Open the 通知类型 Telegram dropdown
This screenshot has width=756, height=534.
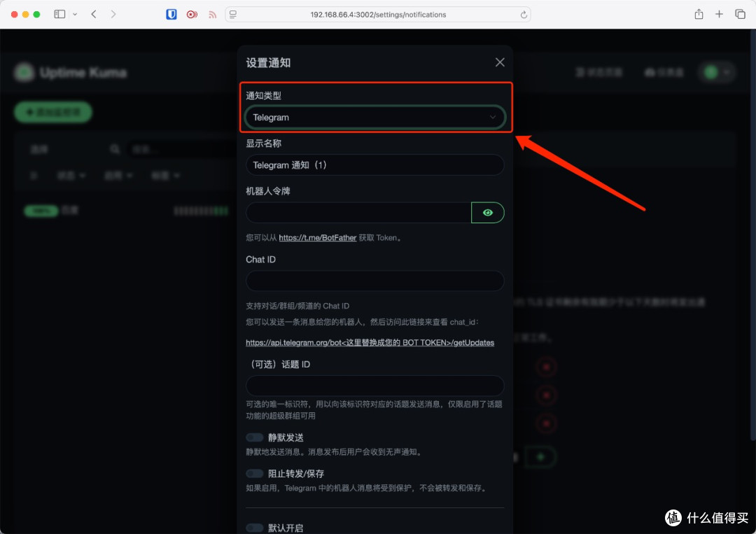374,117
